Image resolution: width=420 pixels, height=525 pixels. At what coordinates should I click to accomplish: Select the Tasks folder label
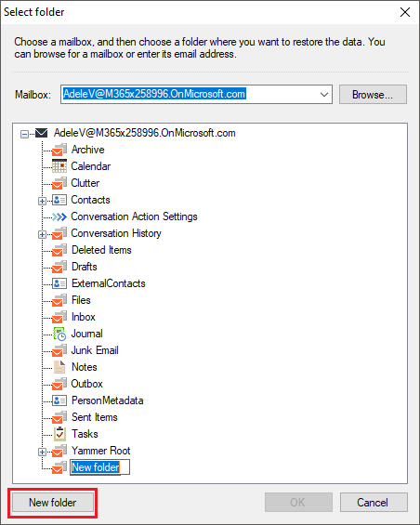pyautogui.click(x=85, y=434)
